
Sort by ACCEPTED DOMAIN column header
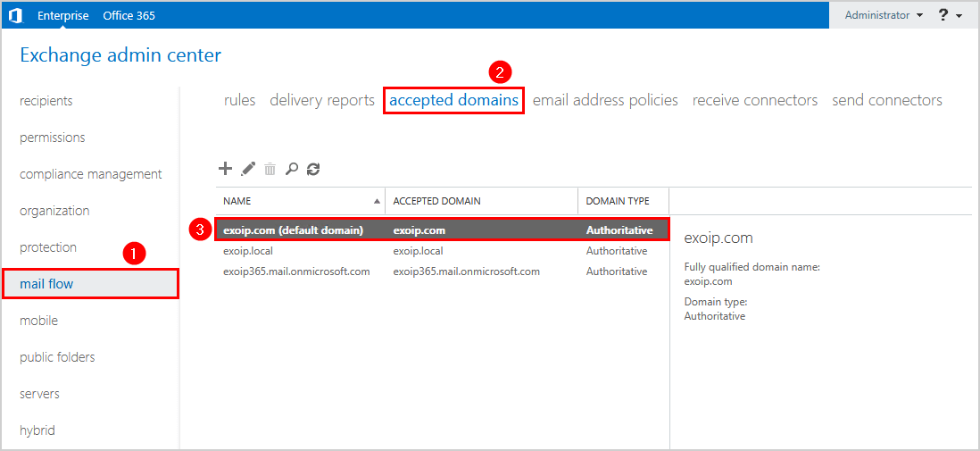click(x=481, y=201)
